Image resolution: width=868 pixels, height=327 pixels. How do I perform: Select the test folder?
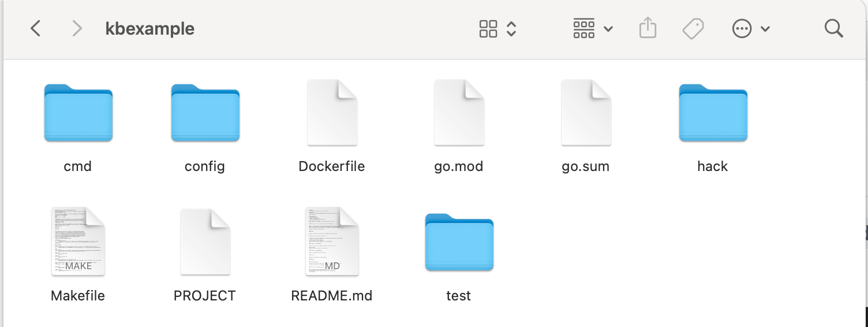[459, 243]
